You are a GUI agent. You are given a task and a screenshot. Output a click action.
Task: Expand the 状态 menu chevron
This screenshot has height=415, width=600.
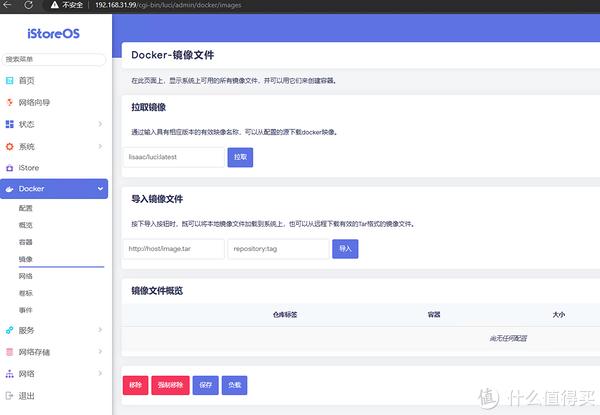pos(100,124)
